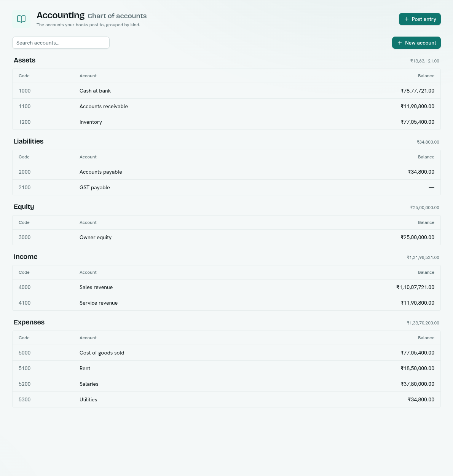Click account code 5100

(x=24, y=368)
